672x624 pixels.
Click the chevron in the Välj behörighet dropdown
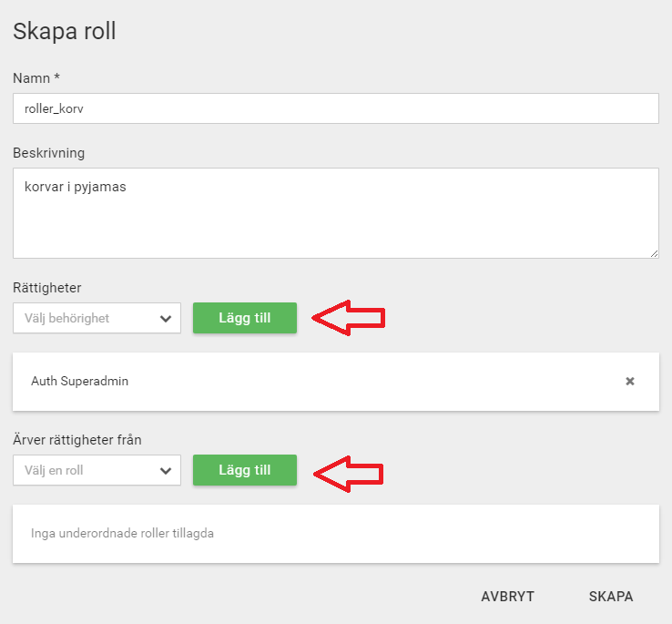tap(166, 318)
